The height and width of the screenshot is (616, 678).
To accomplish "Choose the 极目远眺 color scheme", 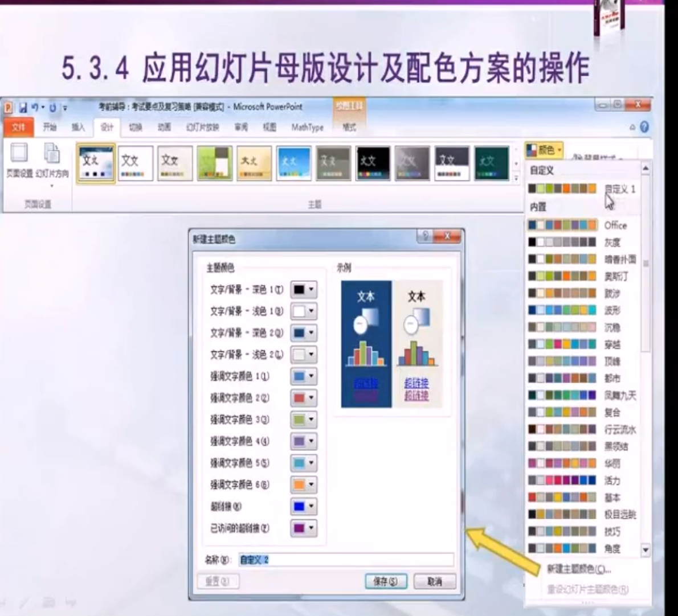I will (582, 515).
